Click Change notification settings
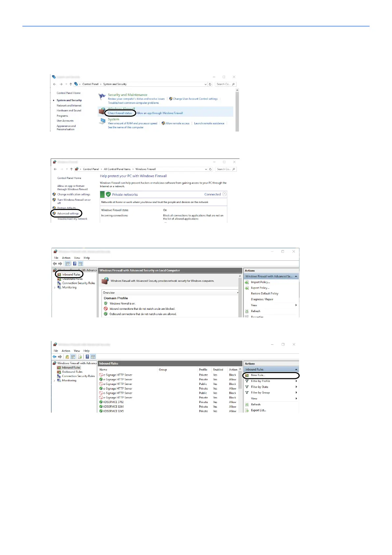The height and width of the screenshot is (555, 392). [x=74, y=194]
